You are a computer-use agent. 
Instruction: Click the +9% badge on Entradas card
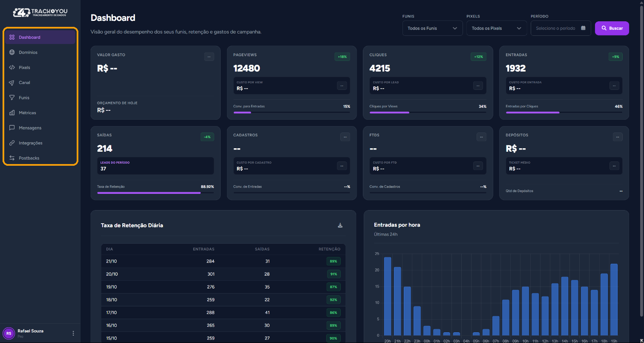coord(615,57)
